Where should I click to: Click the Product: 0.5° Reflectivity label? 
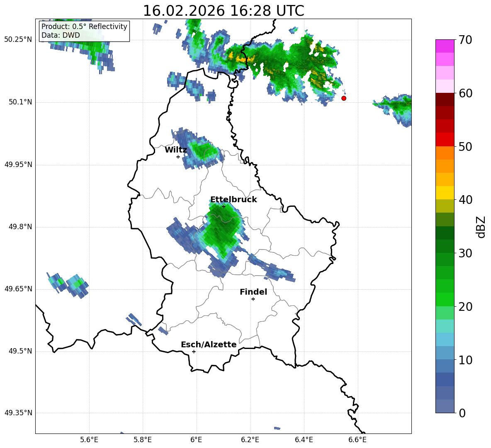(x=84, y=27)
